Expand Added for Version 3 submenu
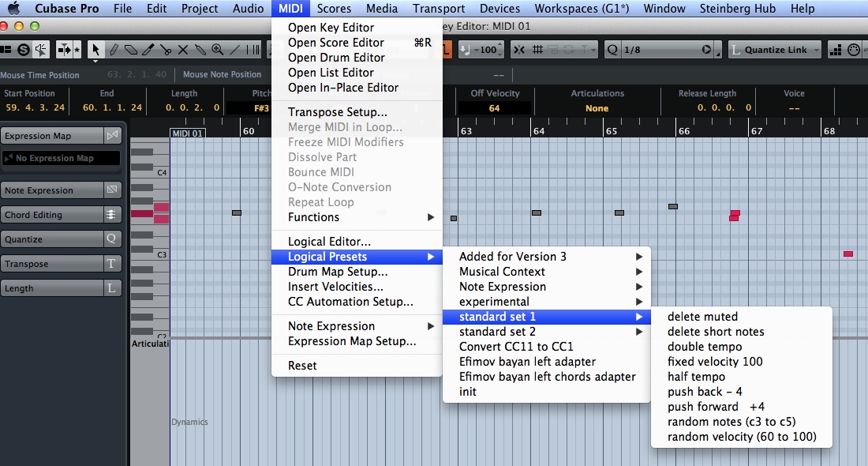Image resolution: width=868 pixels, height=466 pixels. [x=546, y=257]
